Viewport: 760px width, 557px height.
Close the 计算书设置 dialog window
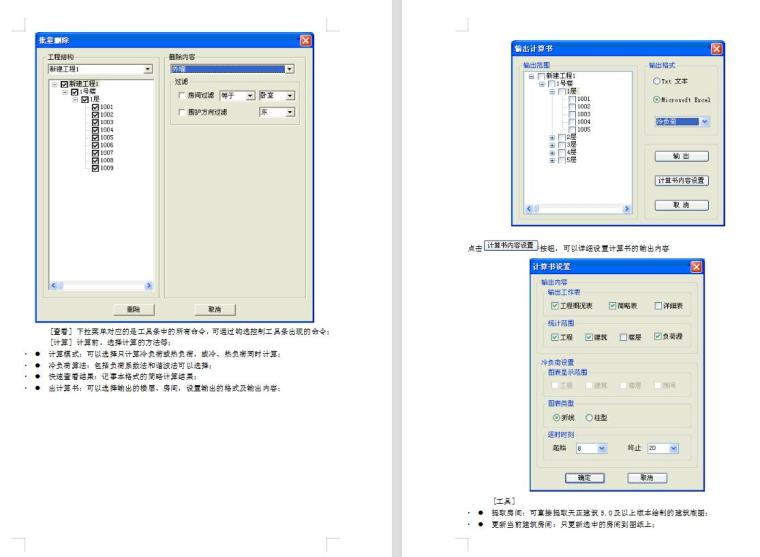point(696,267)
